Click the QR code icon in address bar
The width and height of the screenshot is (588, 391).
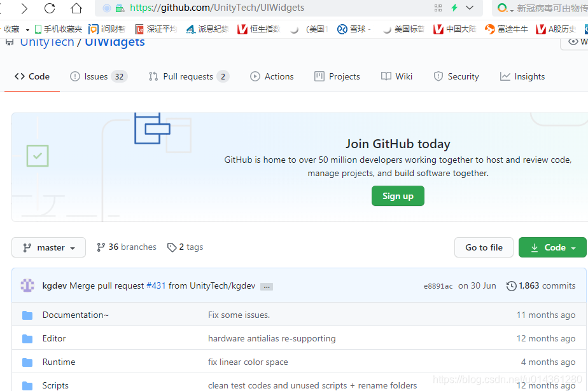(438, 8)
